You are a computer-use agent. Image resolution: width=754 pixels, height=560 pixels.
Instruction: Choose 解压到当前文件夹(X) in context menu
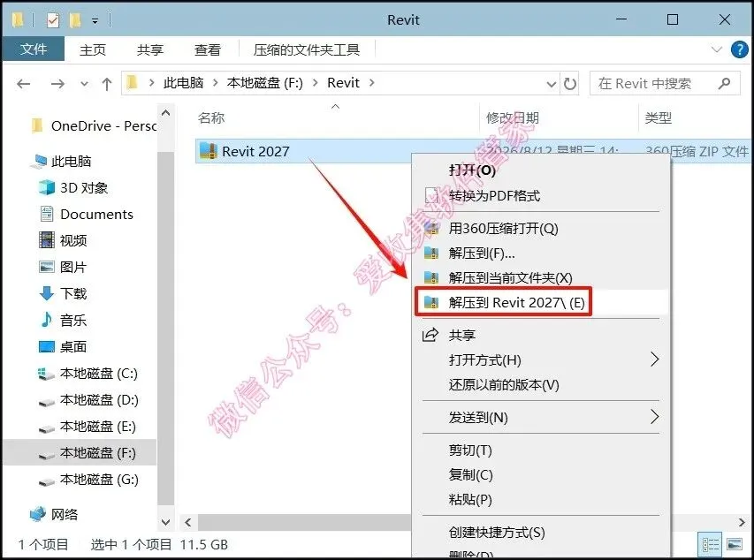tap(541, 277)
